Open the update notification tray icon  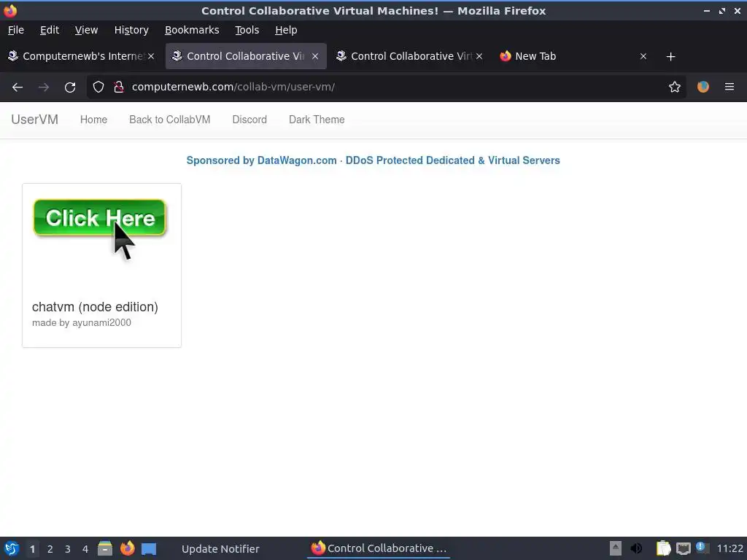pyautogui.click(x=702, y=548)
